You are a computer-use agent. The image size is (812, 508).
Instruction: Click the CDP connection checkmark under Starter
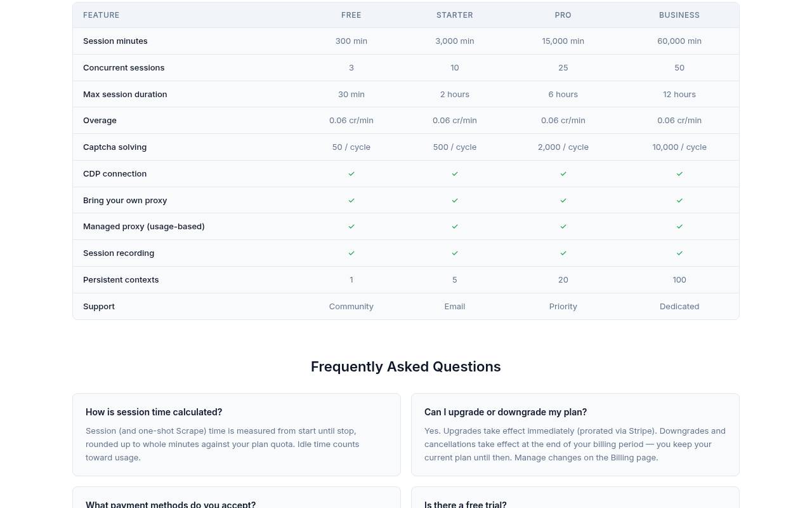pos(455,173)
